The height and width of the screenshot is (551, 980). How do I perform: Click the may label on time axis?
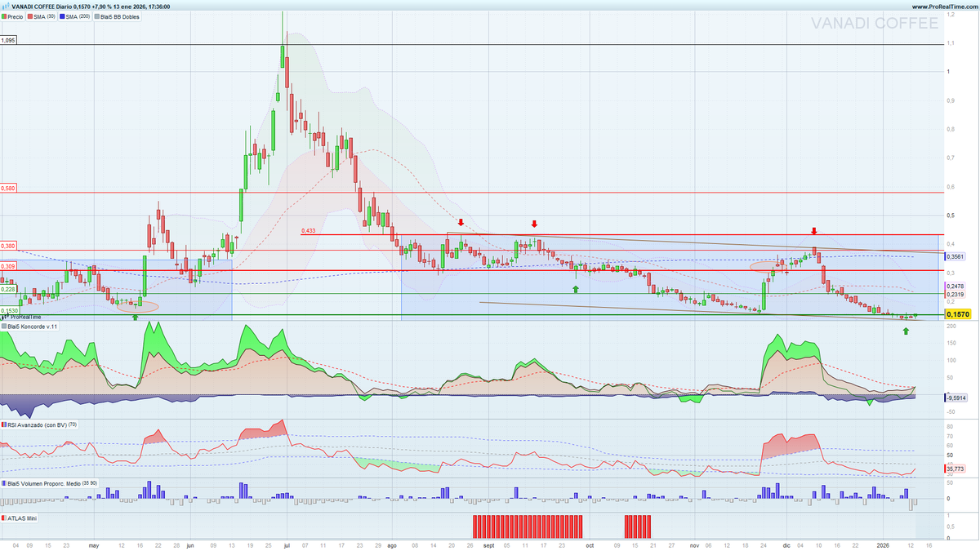(93, 544)
